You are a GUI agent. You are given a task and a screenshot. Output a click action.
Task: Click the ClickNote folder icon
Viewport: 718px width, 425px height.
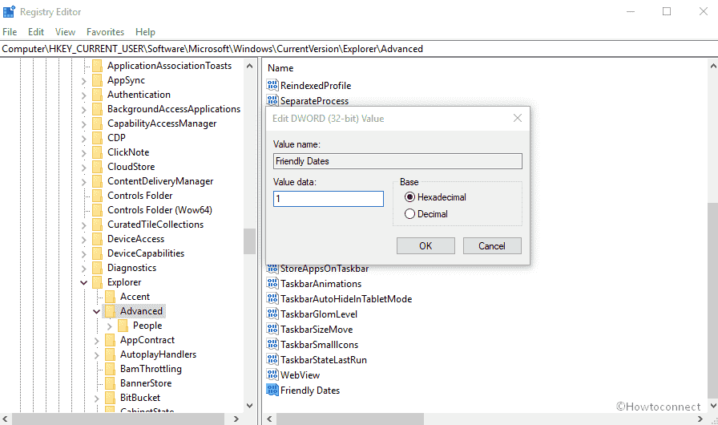(97, 152)
